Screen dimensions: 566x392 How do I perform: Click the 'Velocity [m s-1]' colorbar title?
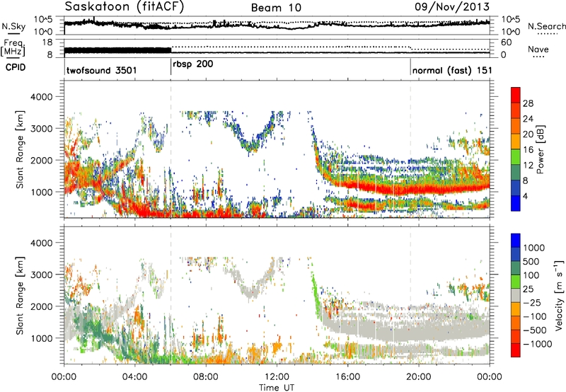click(x=559, y=295)
